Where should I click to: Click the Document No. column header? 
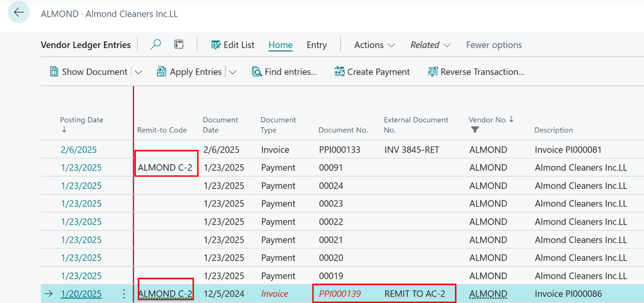(343, 130)
